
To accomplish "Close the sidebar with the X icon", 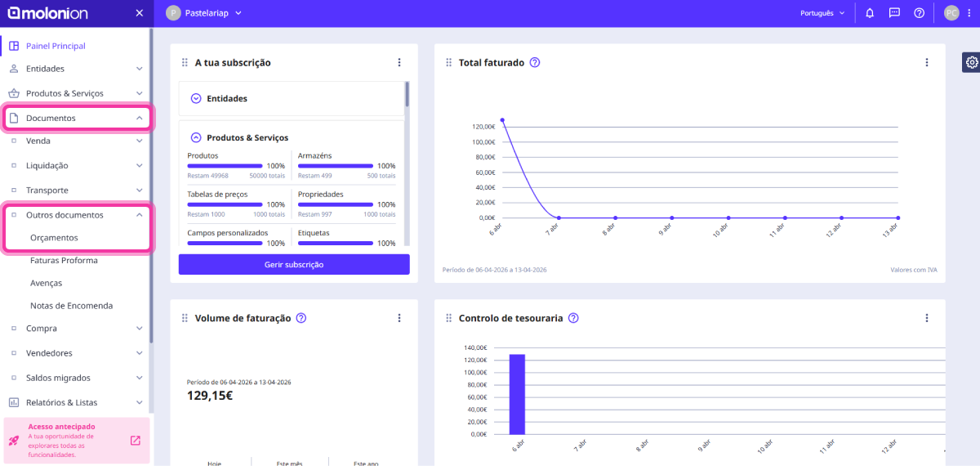I will click(139, 13).
